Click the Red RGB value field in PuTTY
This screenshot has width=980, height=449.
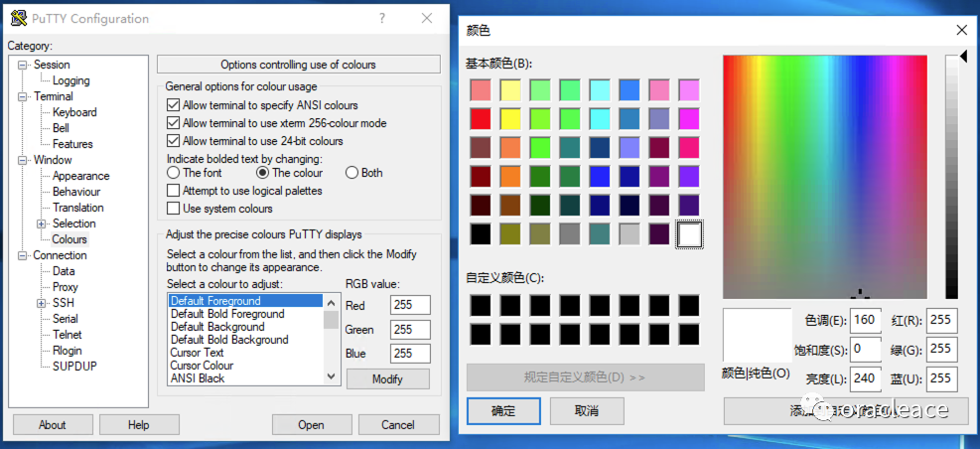(411, 305)
